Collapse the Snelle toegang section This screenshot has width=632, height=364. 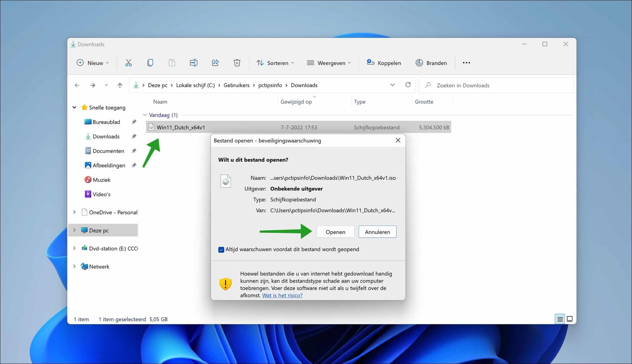point(74,107)
